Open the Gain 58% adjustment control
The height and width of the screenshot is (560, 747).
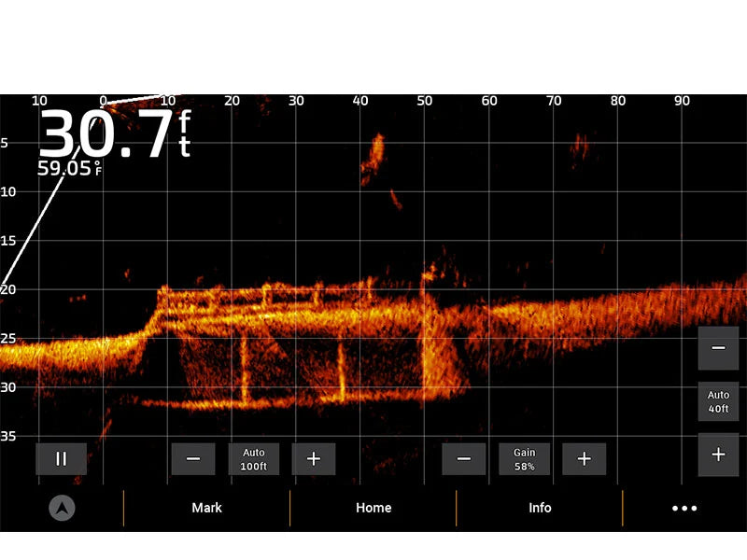pos(524,458)
